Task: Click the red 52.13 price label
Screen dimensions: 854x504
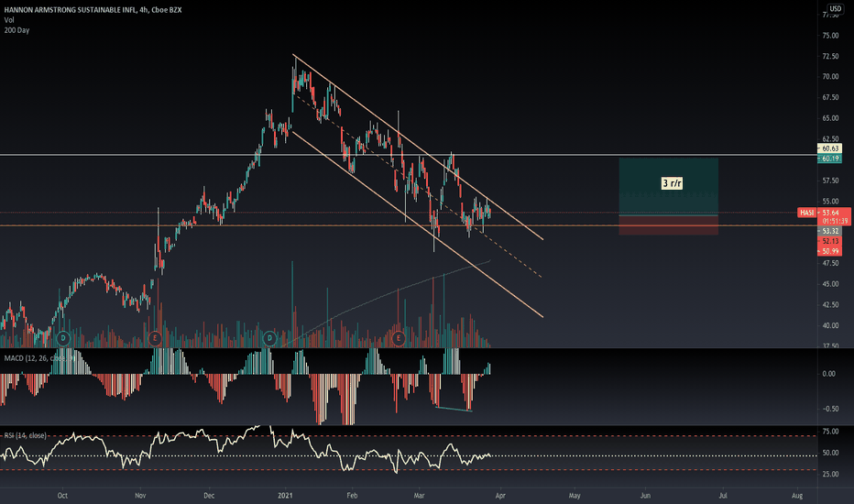Action: [x=830, y=241]
